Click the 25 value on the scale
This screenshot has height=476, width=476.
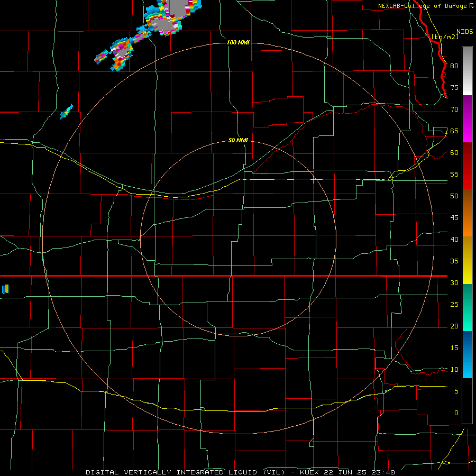coord(454,305)
